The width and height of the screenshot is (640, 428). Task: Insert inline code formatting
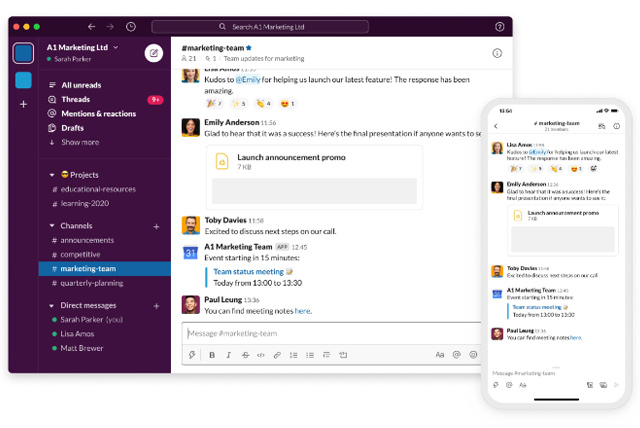coord(261,355)
